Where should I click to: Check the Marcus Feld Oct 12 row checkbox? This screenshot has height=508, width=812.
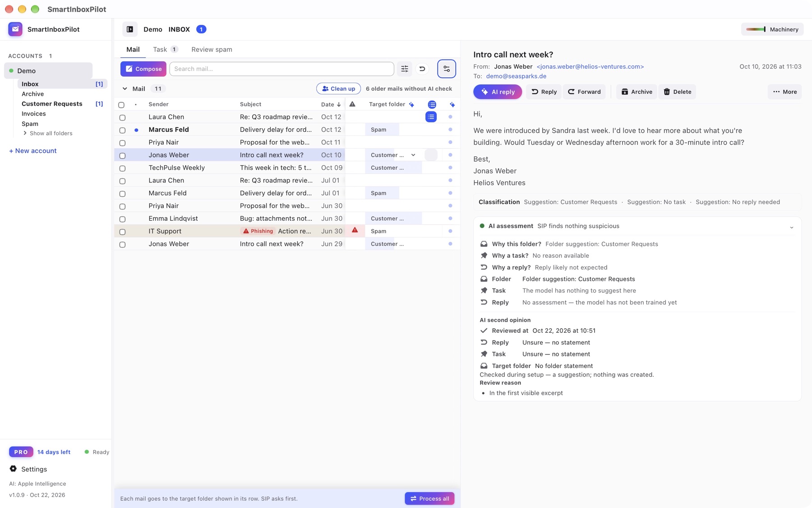[x=122, y=130]
